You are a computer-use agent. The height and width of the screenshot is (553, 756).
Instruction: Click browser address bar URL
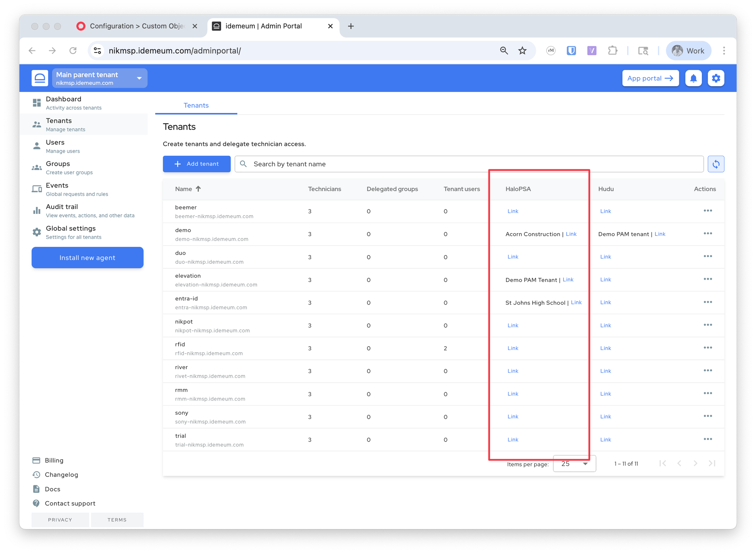click(x=175, y=51)
